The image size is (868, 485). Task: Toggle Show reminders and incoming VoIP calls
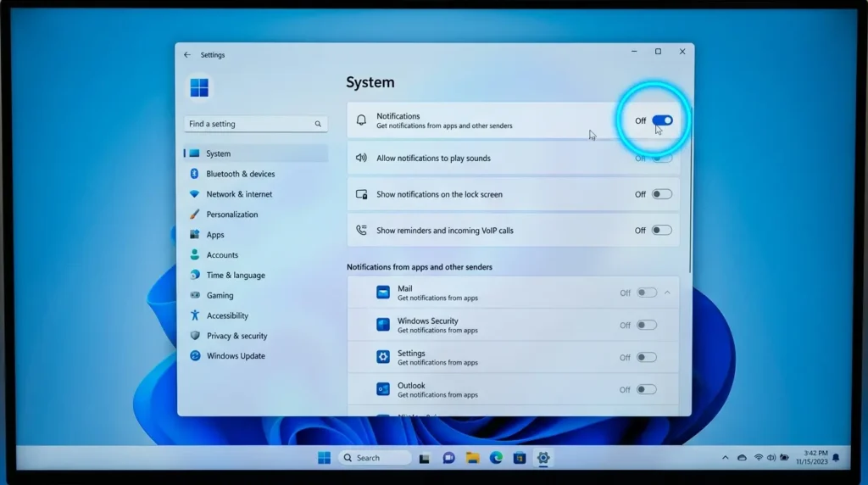[661, 231]
